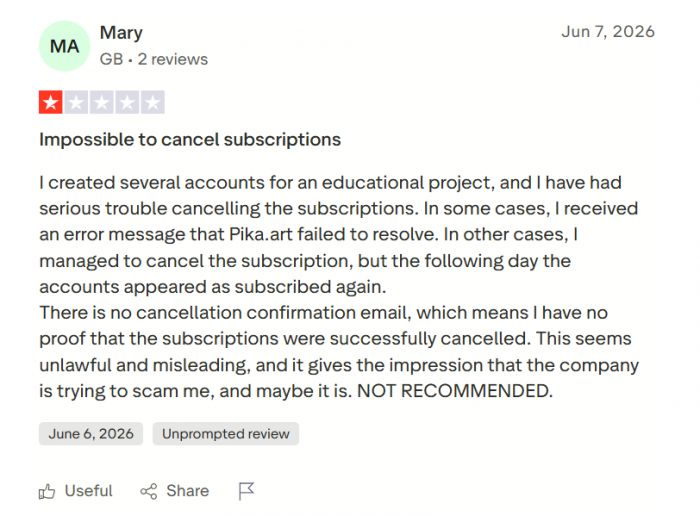The width and height of the screenshot is (700, 516).
Task: Click the '2 reviews' count text
Action: [x=173, y=59]
